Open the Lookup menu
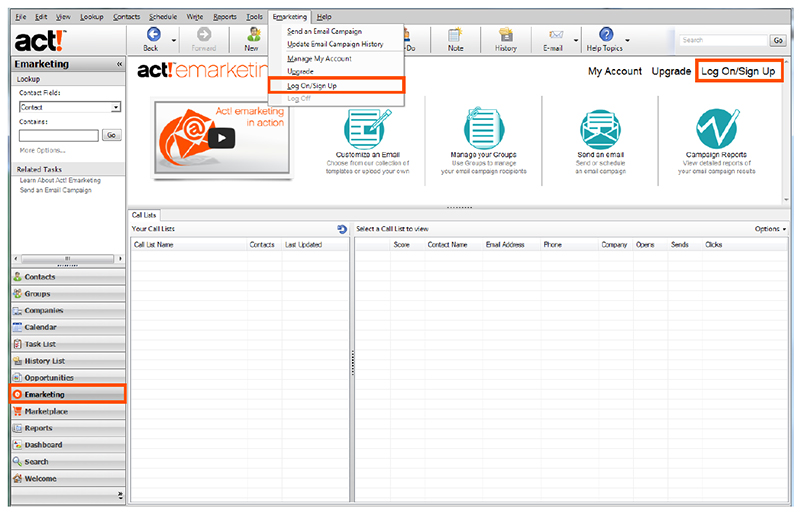The image size is (800, 513). click(92, 17)
